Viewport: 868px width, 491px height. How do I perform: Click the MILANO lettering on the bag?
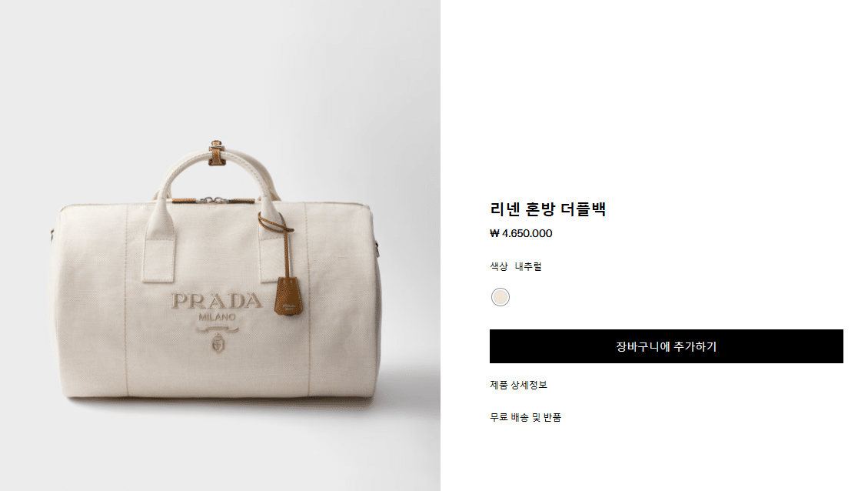pyautogui.click(x=217, y=317)
